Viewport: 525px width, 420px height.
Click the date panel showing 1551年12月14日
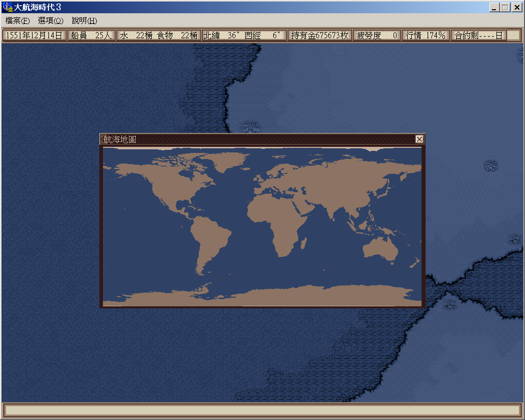[x=34, y=35]
